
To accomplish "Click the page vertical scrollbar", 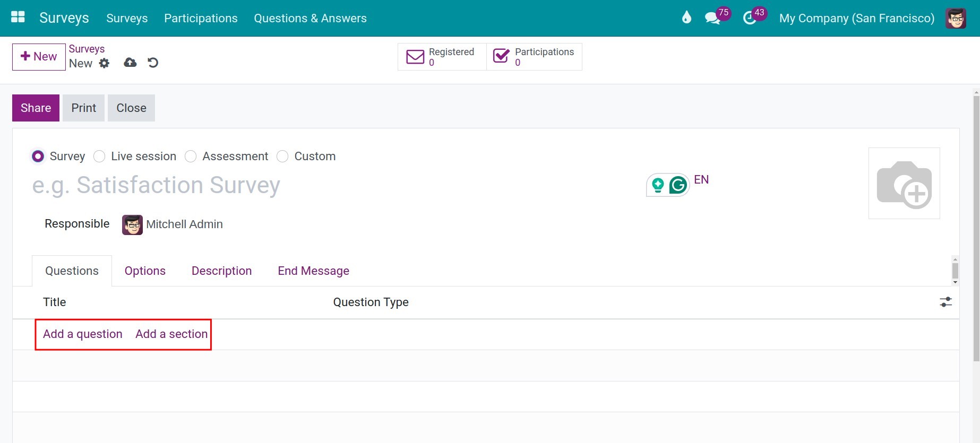I will (x=976, y=228).
